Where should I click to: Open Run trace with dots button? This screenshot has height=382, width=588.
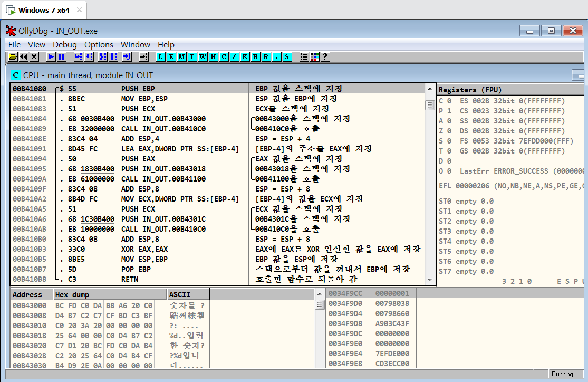276,56
